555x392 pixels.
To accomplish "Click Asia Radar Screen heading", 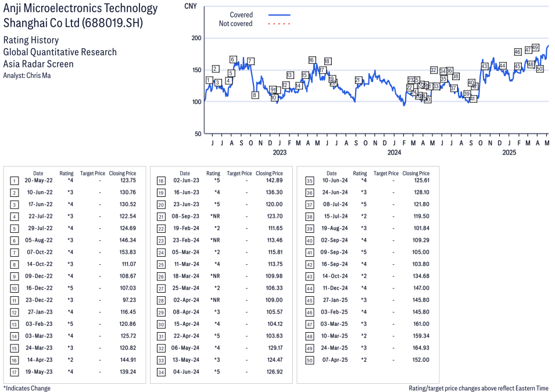I will (38, 64).
